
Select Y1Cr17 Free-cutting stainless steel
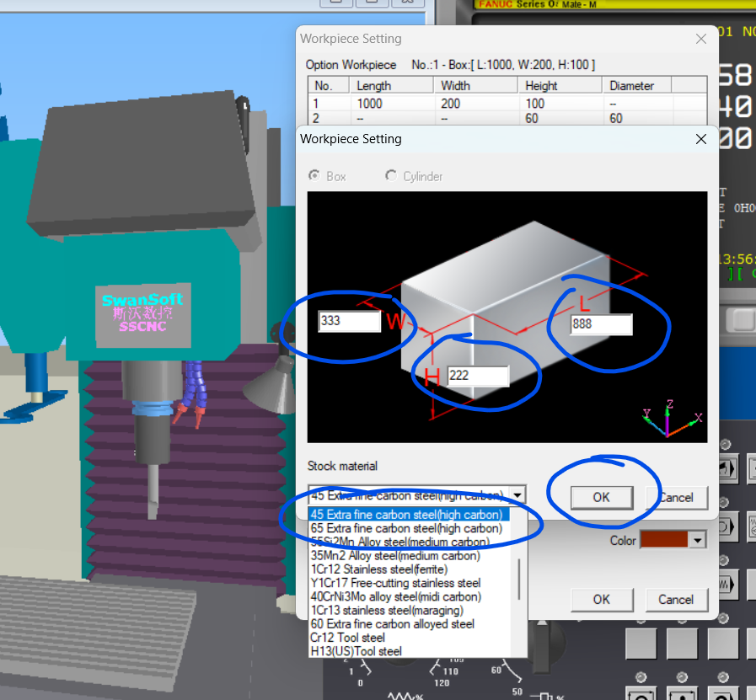pyautogui.click(x=395, y=583)
